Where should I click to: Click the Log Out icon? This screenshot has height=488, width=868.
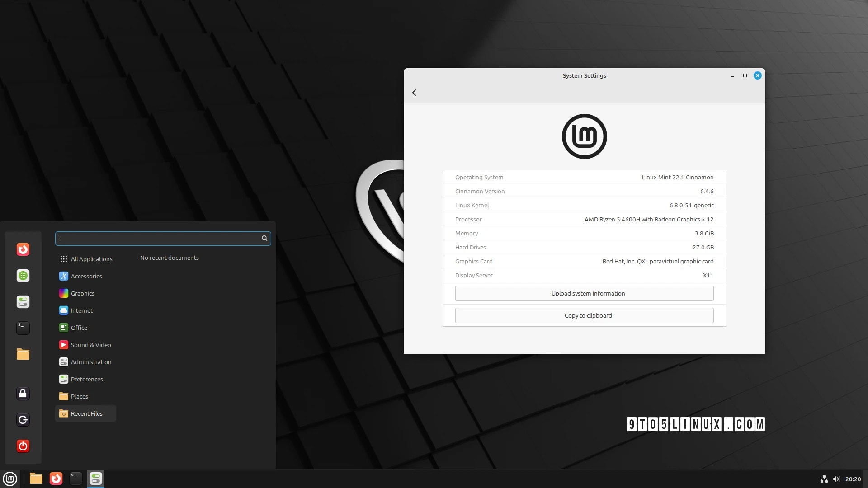[23, 420]
